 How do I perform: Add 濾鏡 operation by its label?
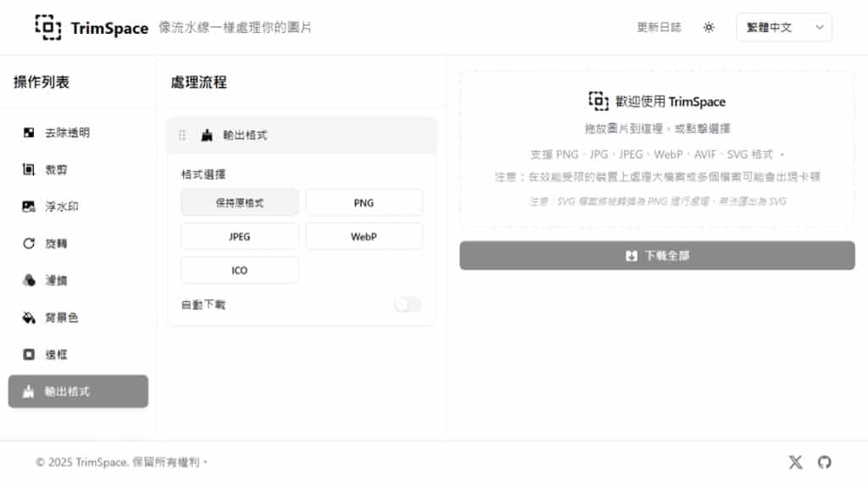coord(56,280)
